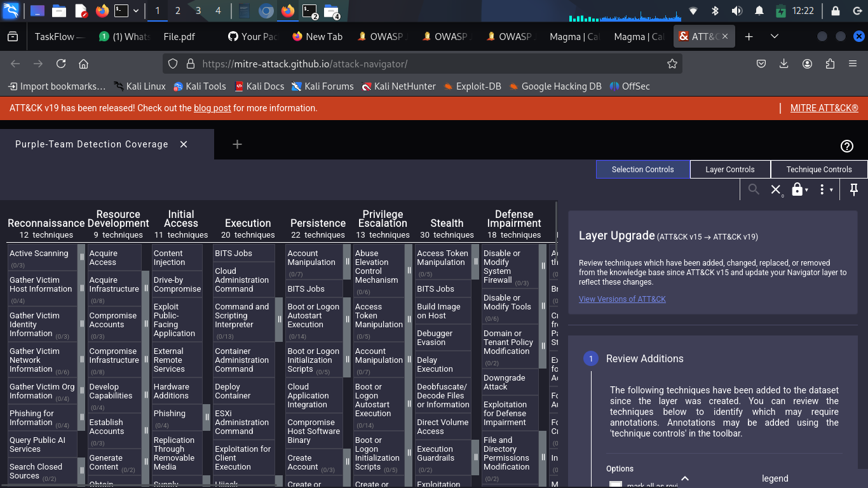Click the Defense Impairment tactic header

(514, 219)
